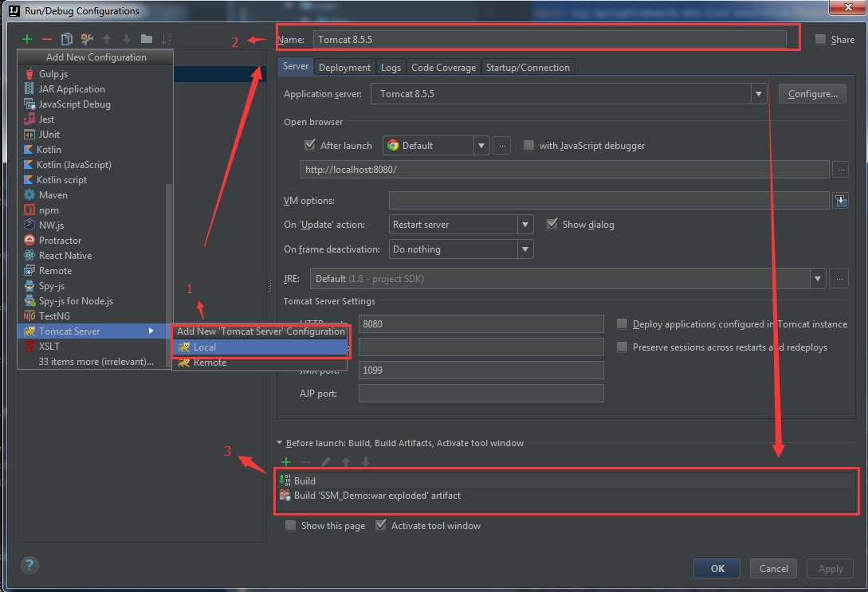Click the Name input field
The image size is (868, 592).
point(549,39)
